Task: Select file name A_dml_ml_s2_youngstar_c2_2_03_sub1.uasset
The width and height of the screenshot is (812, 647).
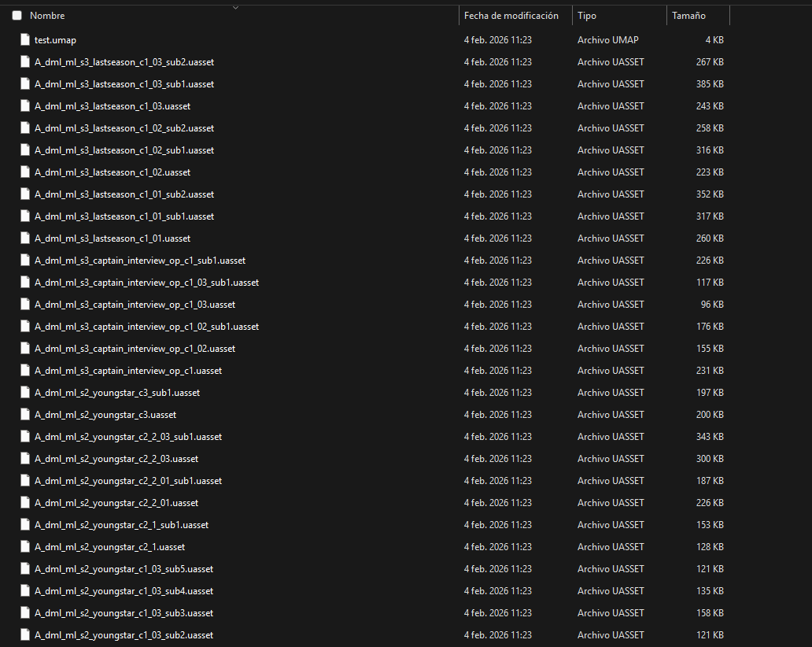Action: click(128, 437)
